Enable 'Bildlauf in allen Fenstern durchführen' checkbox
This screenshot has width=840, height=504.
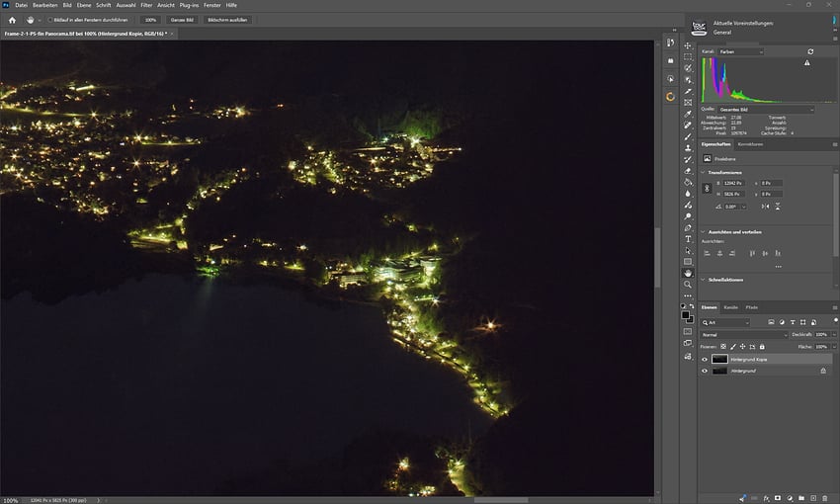pyautogui.click(x=50, y=20)
